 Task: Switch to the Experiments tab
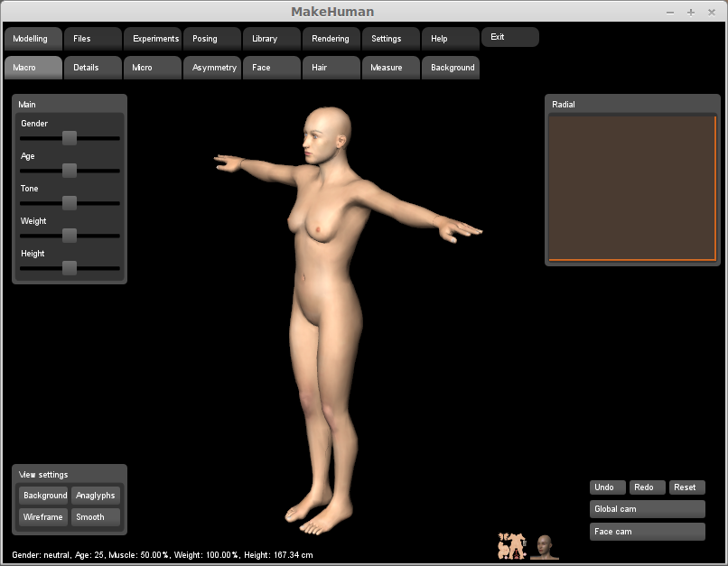point(153,39)
